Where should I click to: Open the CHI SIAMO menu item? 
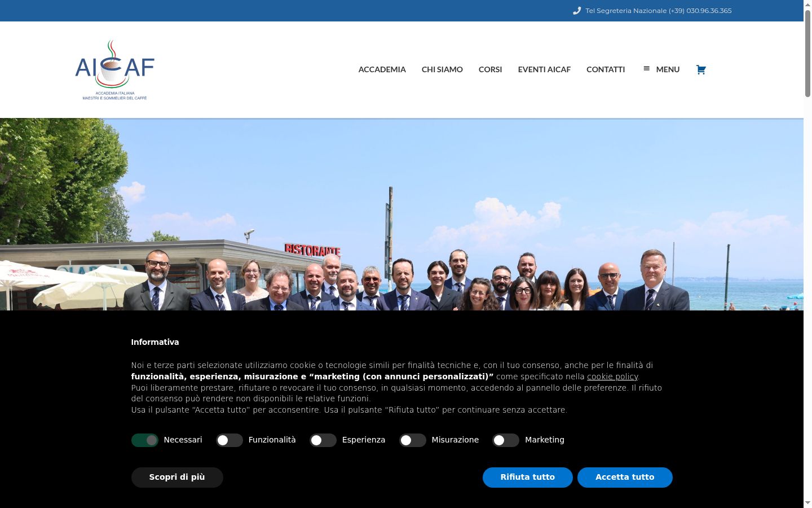point(442,69)
